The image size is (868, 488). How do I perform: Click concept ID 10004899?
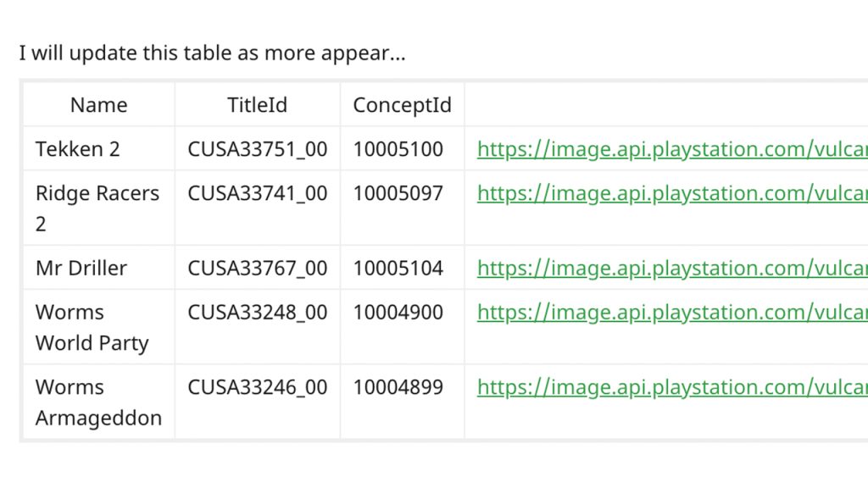coord(398,388)
